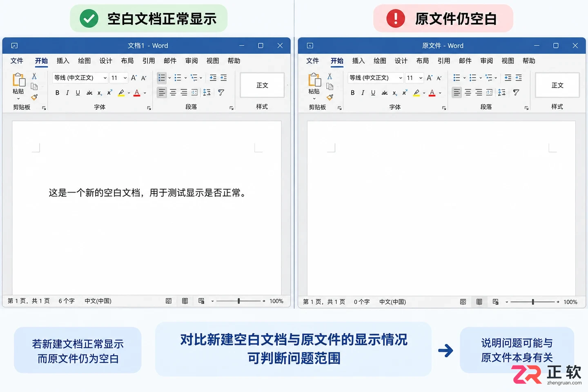Viewport: 588px width, 392px height.
Task: Apply strikethrough in 原文件 window
Action: [x=384, y=93]
